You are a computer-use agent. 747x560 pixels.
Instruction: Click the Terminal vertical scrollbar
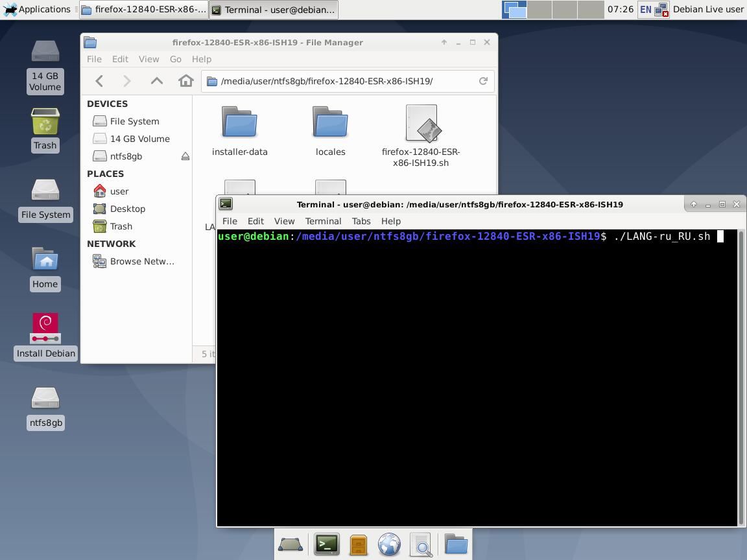click(x=741, y=377)
